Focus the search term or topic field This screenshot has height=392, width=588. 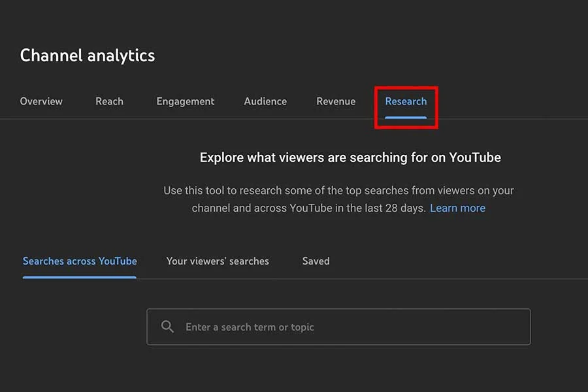pyautogui.click(x=338, y=327)
